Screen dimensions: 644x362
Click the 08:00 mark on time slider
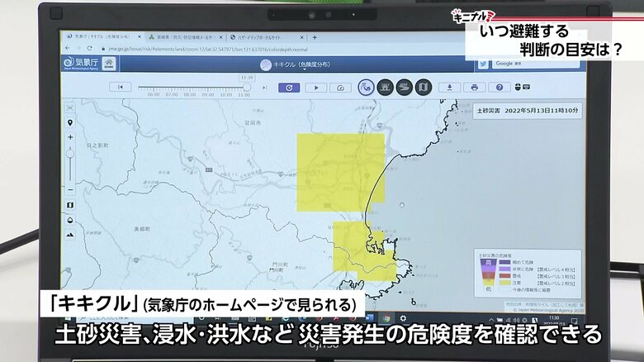pos(190,94)
